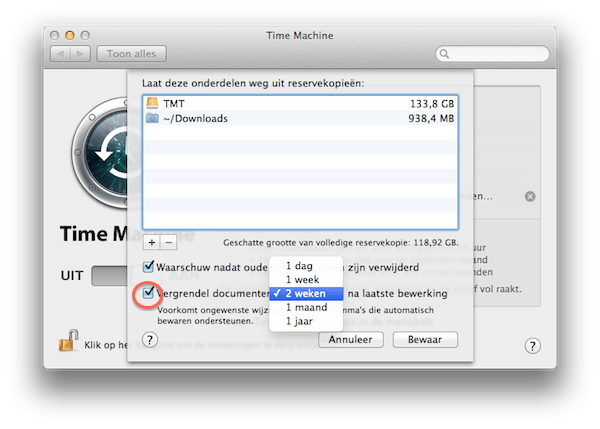Click the '133,8 GB' size value
The width and height of the screenshot is (600, 429).
tap(432, 104)
